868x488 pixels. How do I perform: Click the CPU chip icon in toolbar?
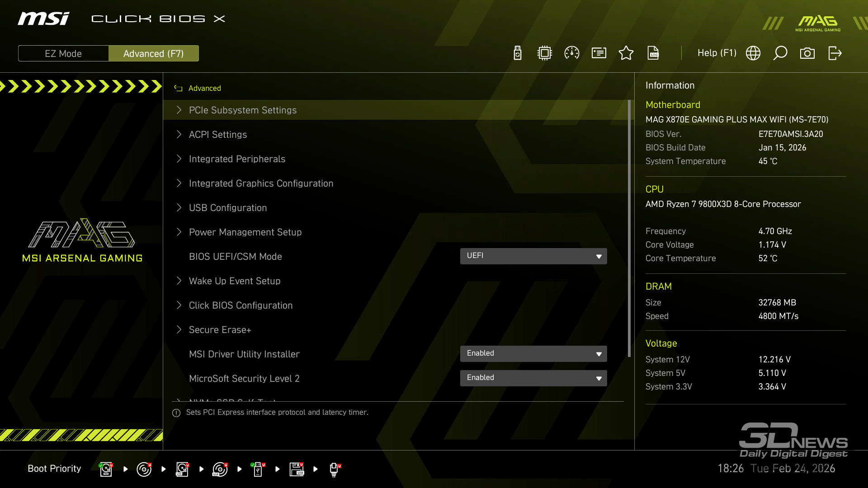tap(545, 53)
